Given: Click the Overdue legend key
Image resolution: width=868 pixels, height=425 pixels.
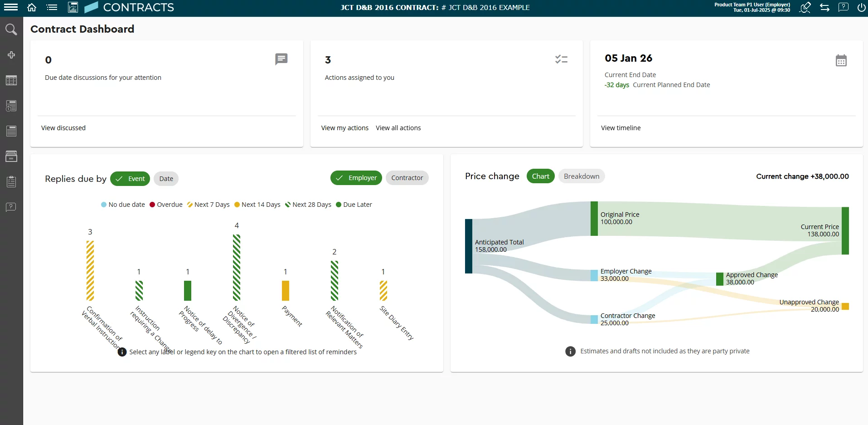Looking at the screenshot, I should (x=166, y=205).
